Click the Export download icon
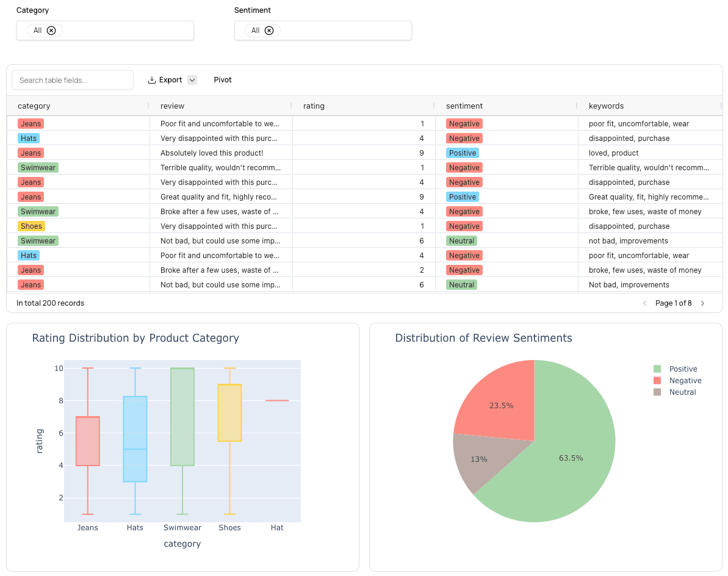Image resolution: width=728 pixels, height=576 pixels. tap(151, 80)
